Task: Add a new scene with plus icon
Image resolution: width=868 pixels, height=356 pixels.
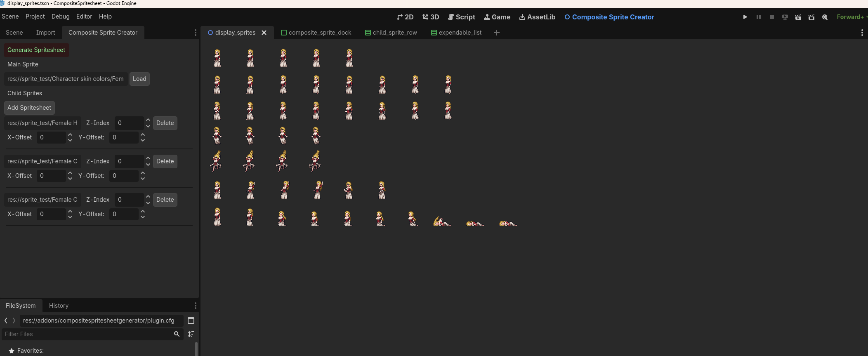Action: pyautogui.click(x=497, y=33)
